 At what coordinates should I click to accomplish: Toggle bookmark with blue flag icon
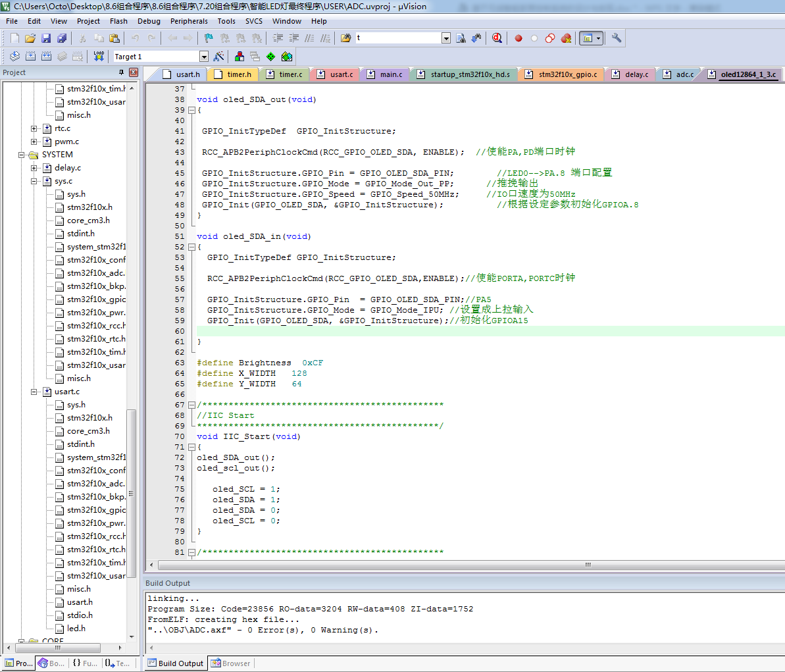(209, 38)
